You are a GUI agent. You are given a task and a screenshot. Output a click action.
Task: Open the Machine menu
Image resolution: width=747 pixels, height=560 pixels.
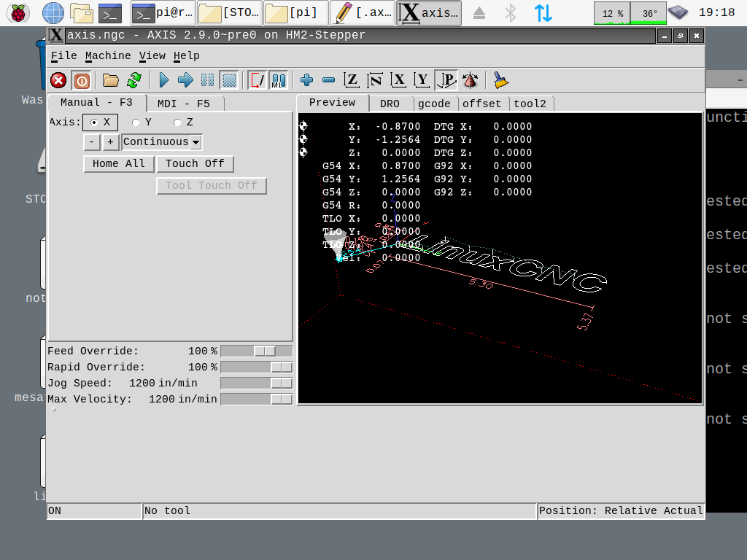coord(108,55)
